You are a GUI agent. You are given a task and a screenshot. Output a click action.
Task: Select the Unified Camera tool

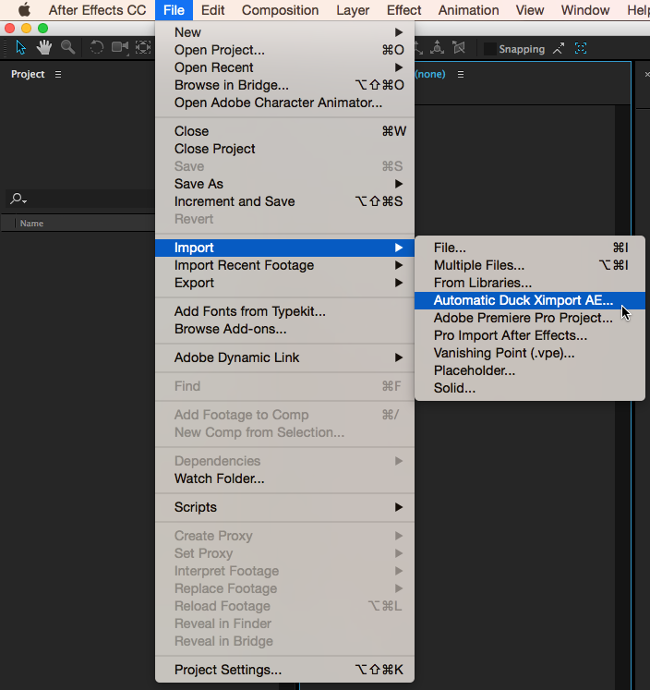coord(120,48)
